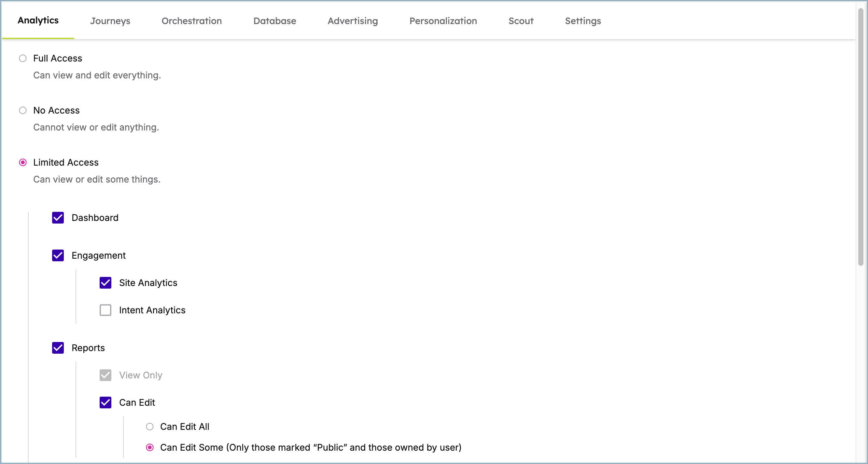
Task: Click the Full Access label text
Action: (58, 58)
